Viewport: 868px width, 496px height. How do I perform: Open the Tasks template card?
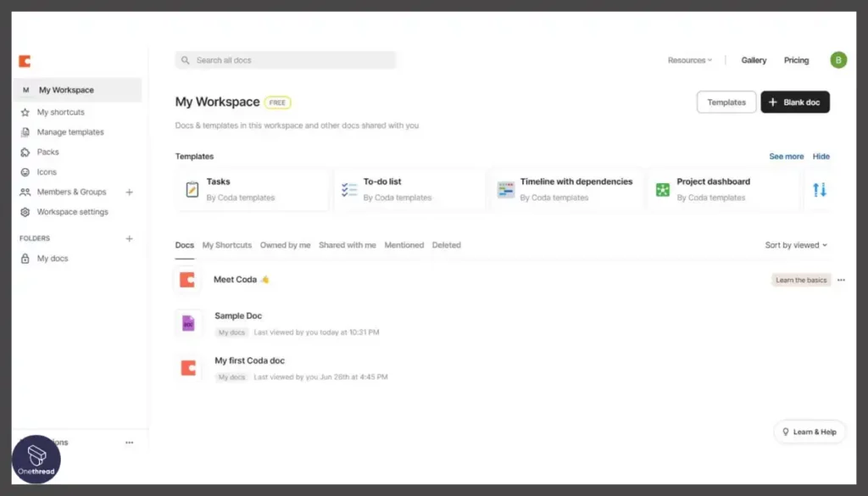pyautogui.click(x=253, y=189)
